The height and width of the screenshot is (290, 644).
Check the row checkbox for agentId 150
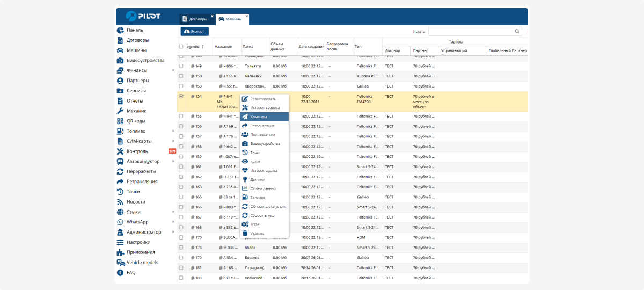181,76
